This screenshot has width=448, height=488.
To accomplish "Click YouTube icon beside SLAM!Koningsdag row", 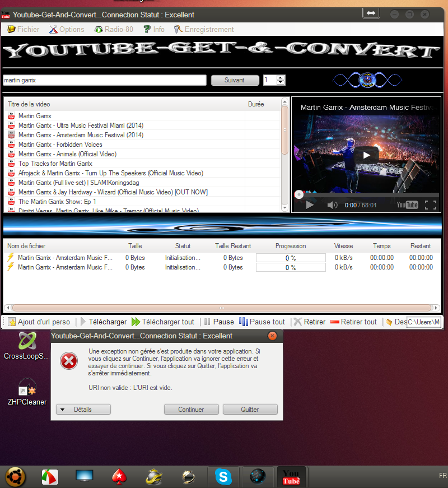I will tap(12, 183).
